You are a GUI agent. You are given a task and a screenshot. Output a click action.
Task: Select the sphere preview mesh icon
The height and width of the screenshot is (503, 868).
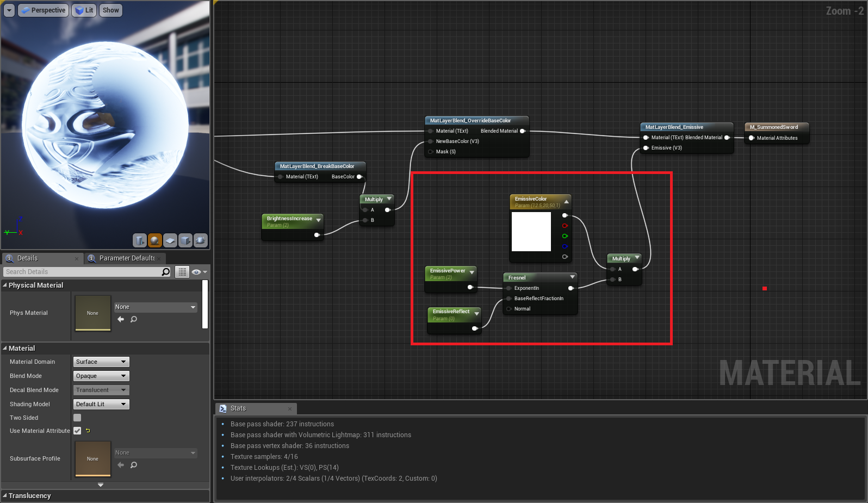pos(155,240)
